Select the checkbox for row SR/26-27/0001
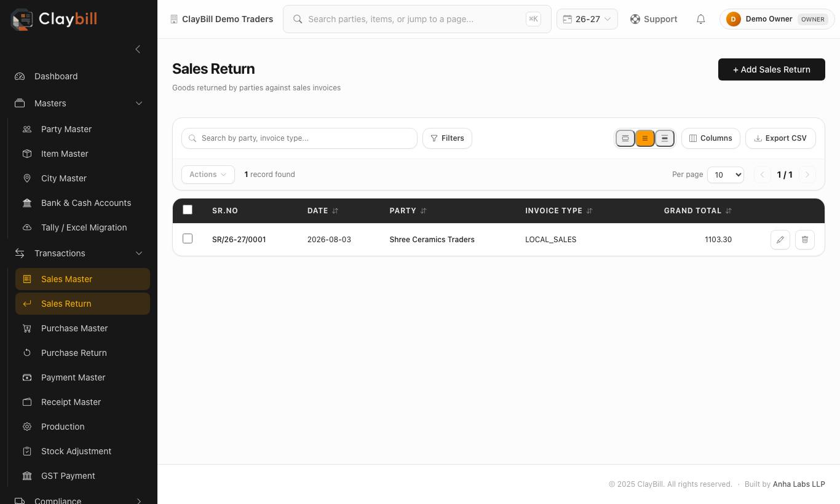This screenshot has width=840, height=504. [188, 238]
